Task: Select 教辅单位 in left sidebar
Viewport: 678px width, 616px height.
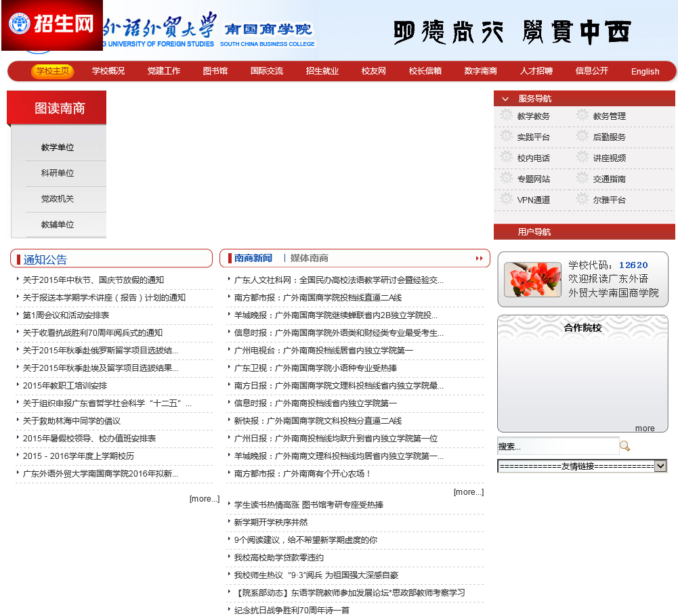Action: 58,224
